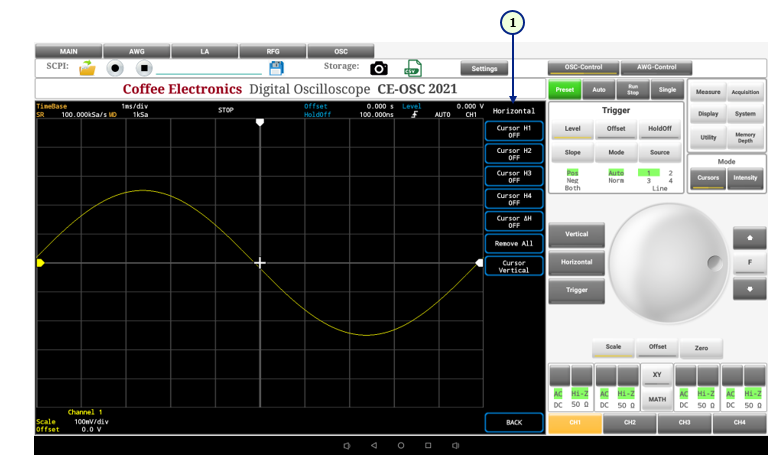This screenshot has height=470, width=784.
Task: Switch to the AWG-Control tab
Action: tap(650, 67)
